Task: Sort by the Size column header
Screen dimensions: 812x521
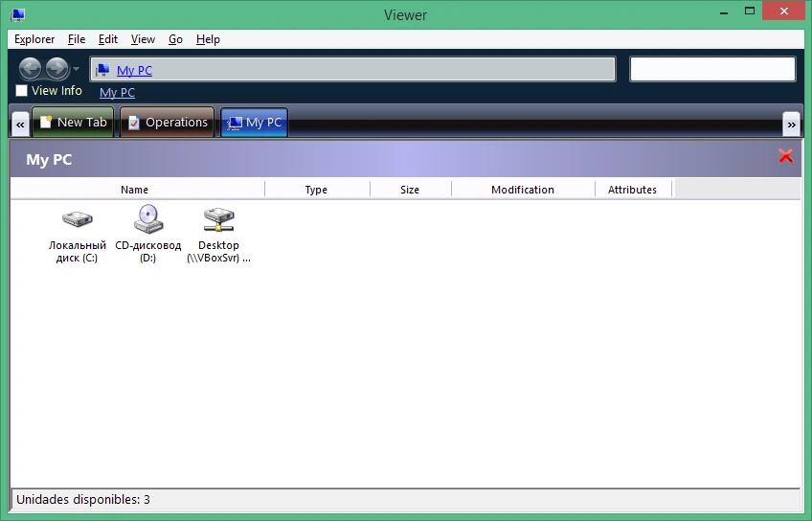Action: click(409, 190)
